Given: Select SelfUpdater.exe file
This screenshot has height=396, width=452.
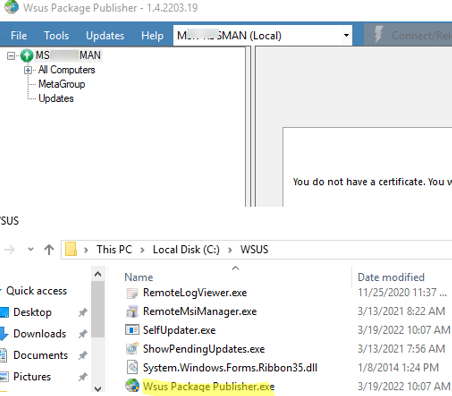Looking at the screenshot, I should [179, 330].
